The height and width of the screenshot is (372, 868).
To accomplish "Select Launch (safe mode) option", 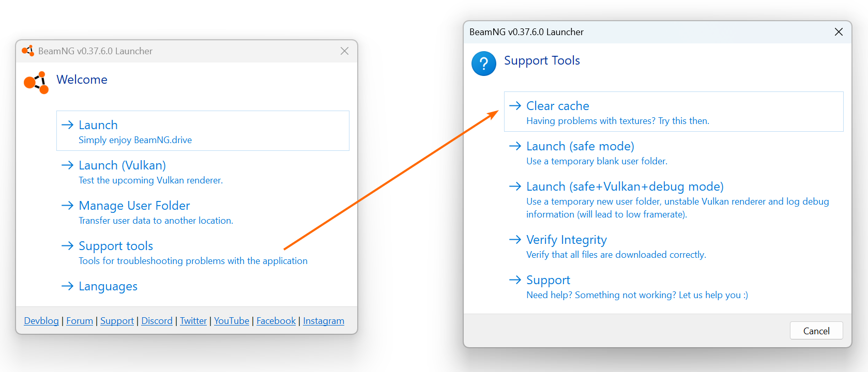I will pos(674,152).
